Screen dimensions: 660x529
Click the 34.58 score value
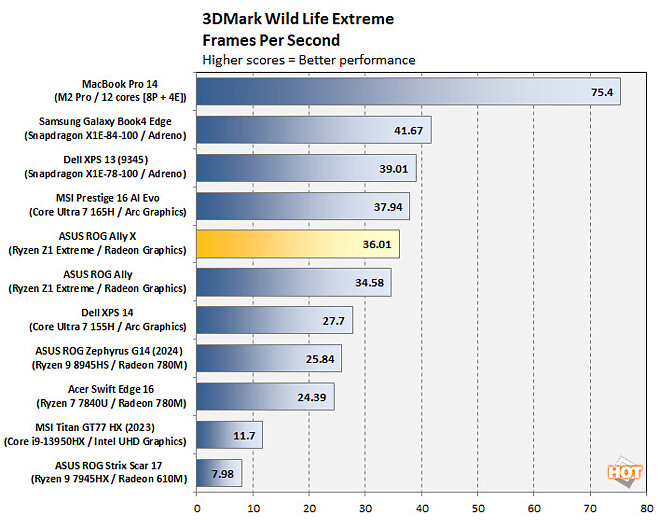pyautogui.click(x=369, y=282)
